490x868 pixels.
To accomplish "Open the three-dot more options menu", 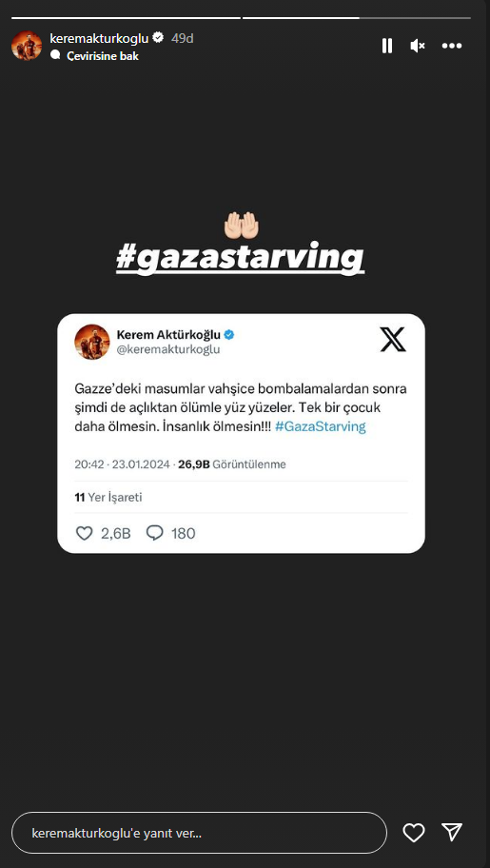I will (x=452, y=46).
